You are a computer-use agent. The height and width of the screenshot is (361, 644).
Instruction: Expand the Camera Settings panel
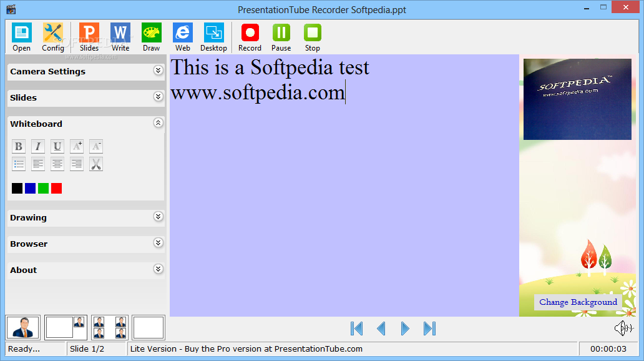[x=158, y=71]
